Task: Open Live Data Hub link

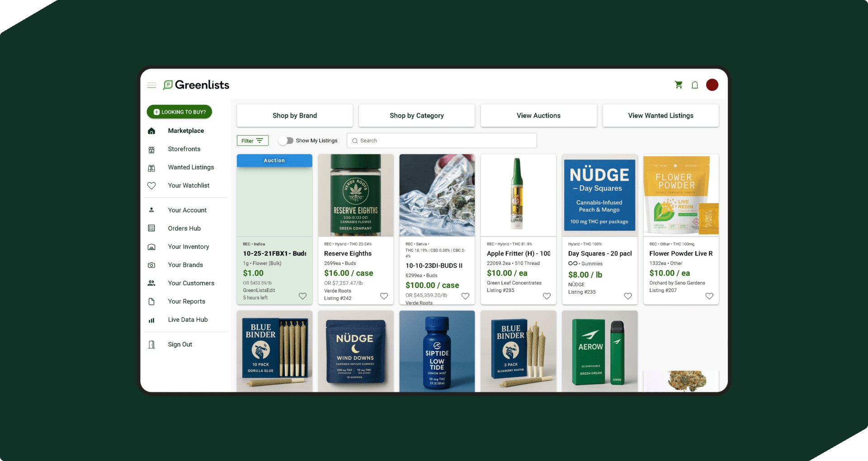Action: tap(188, 320)
